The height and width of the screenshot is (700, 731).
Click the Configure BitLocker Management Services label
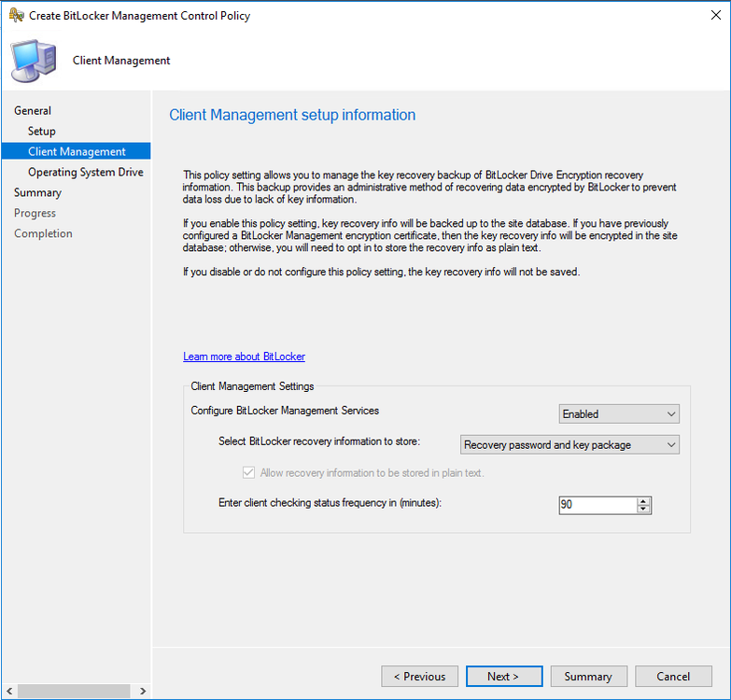[285, 411]
